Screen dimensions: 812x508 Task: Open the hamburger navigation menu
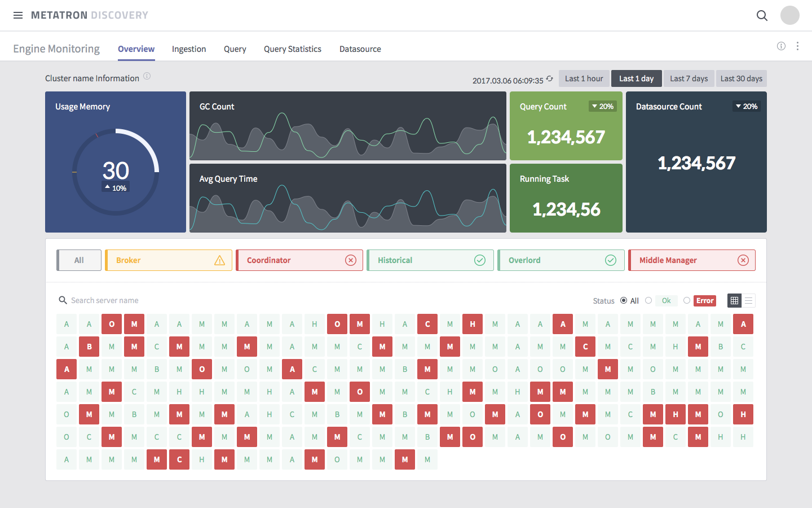tap(18, 15)
